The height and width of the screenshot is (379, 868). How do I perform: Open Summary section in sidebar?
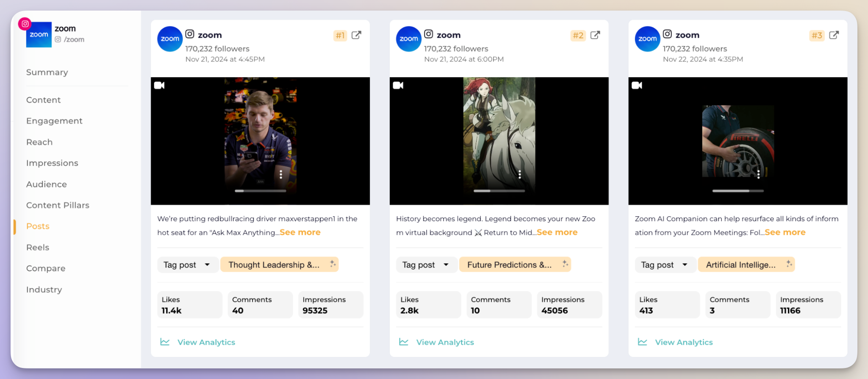coord(47,72)
